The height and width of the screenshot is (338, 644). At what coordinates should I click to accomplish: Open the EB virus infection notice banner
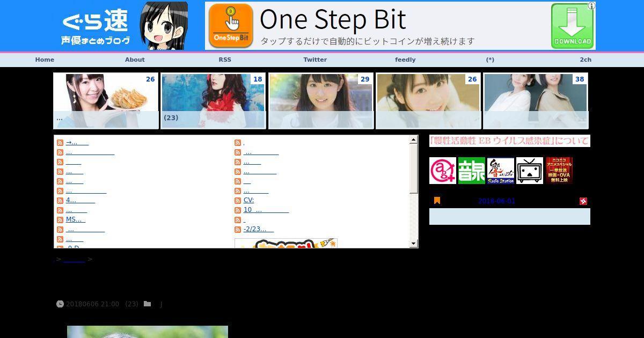click(x=510, y=141)
